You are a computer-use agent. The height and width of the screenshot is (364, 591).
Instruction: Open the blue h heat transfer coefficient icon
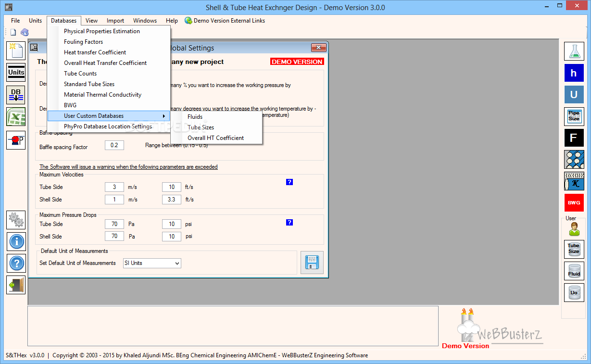point(574,73)
